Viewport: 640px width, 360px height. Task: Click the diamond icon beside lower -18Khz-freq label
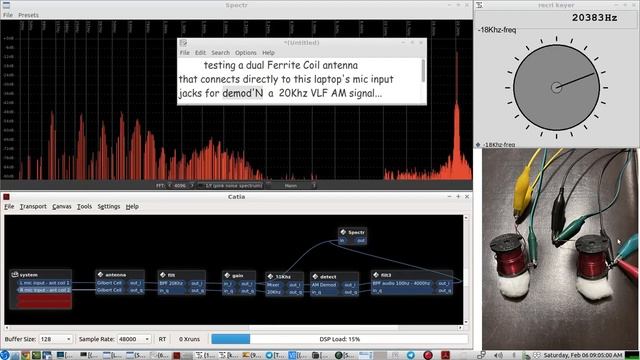coord(478,145)
